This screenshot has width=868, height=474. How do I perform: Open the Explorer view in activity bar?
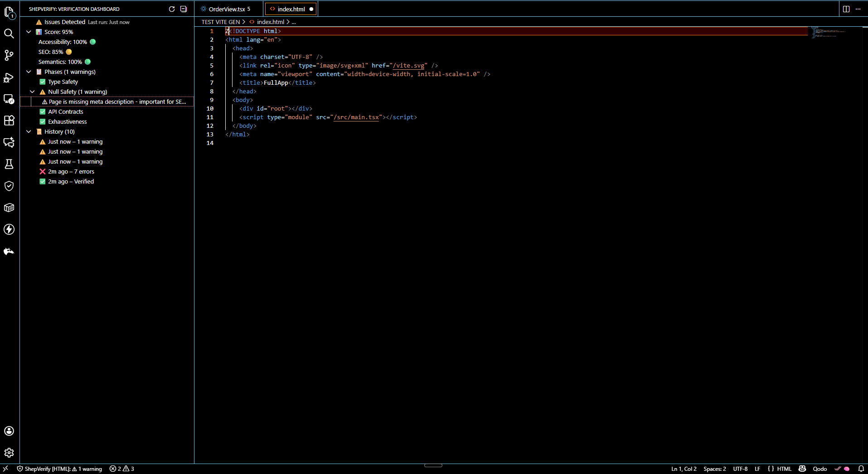coord(9,12)
